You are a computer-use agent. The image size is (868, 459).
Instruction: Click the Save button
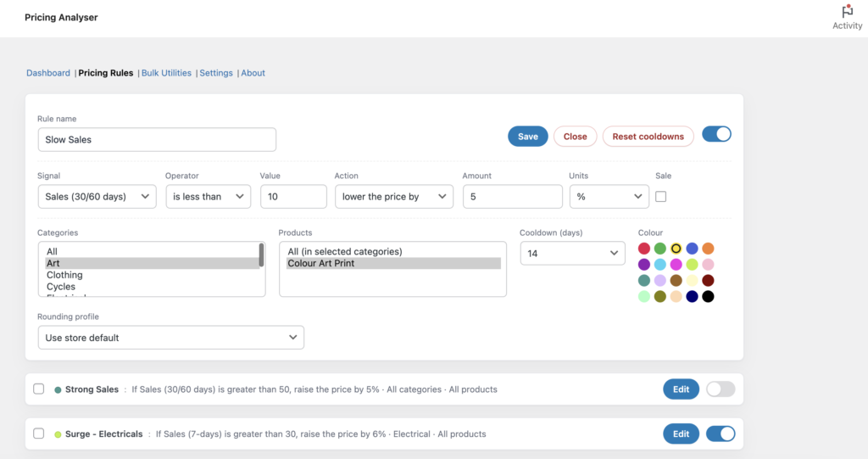(527, 137)
